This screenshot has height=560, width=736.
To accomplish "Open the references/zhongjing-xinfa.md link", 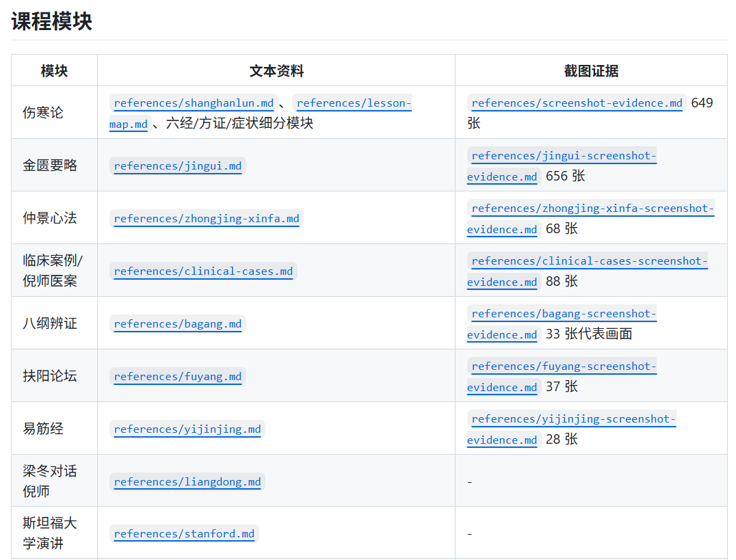I will coord(206,218).
